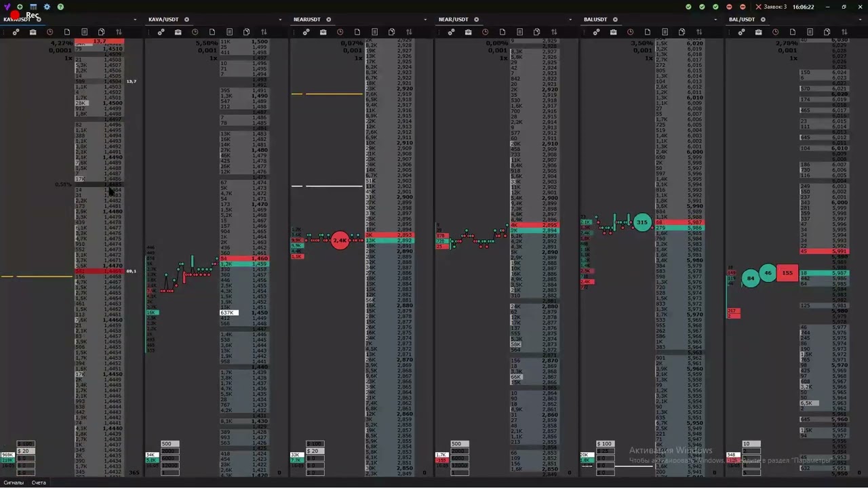Expand KAVAUSDT panel dropdown arrow
This screenshot has height=488, width=868.
click(x=135, y=20)
